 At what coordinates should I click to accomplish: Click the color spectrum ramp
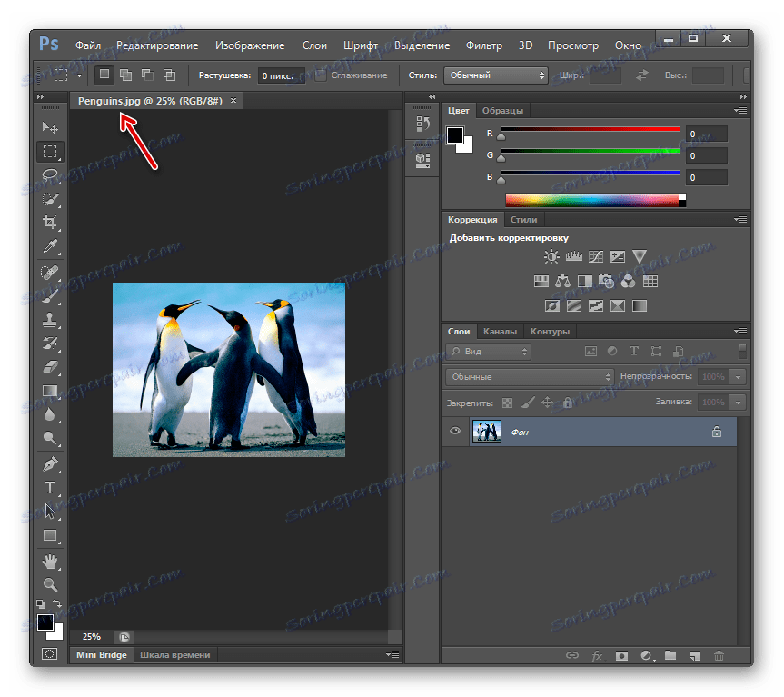[596, 201]
